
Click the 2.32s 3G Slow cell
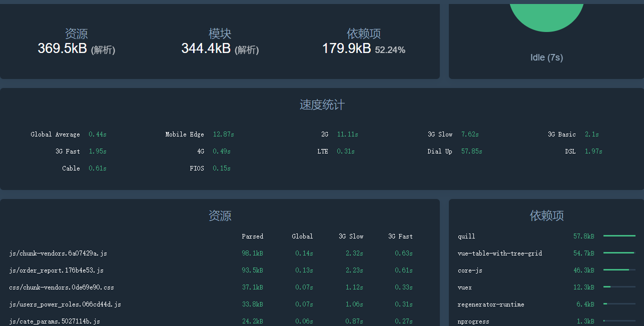354,253
